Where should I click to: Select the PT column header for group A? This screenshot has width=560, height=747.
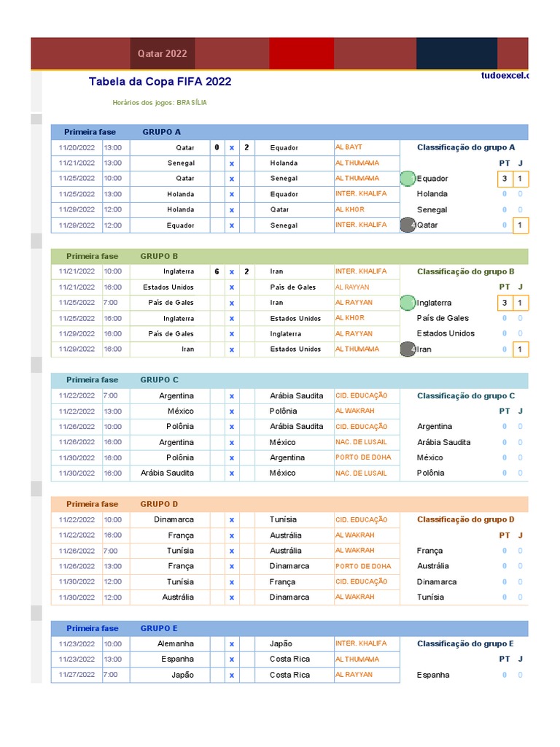pos(505,163)
